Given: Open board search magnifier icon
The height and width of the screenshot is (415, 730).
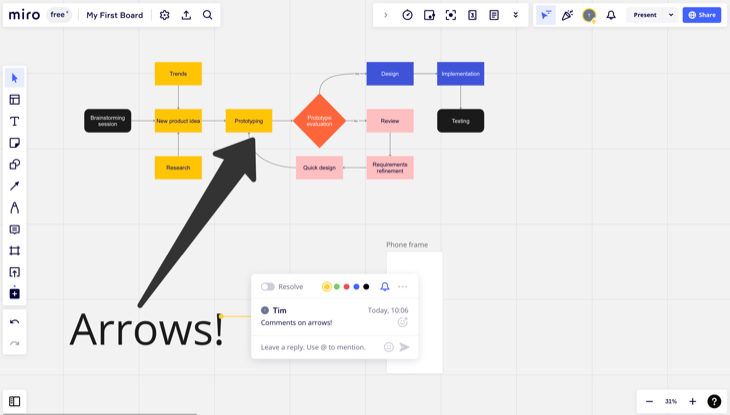Looking at the screenshot, I should click(x=207, y=15).
